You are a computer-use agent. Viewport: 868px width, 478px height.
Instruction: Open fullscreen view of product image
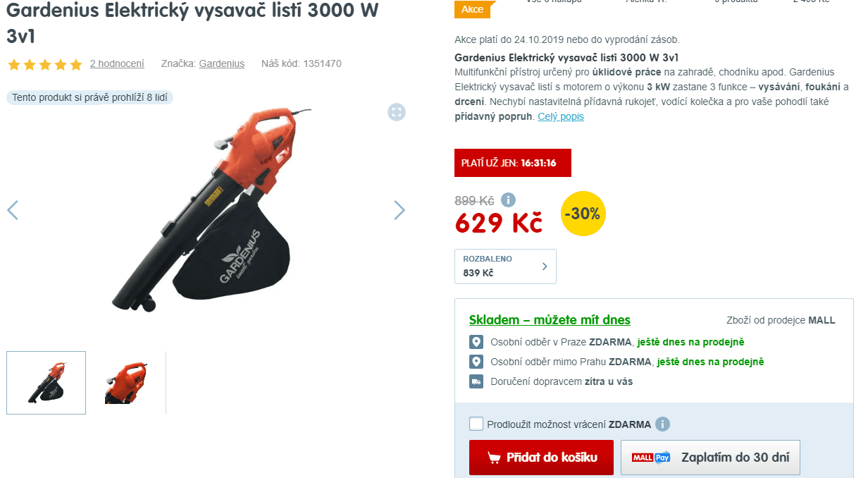pos(397,112)
